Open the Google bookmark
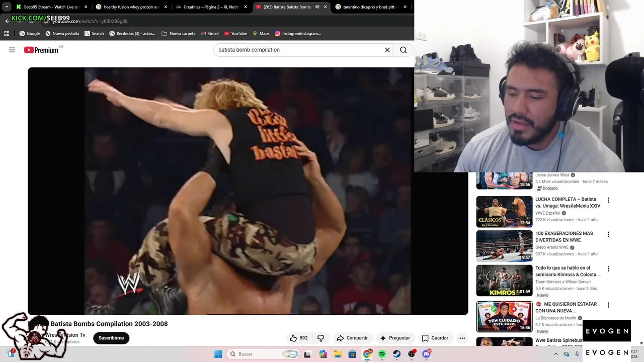This screenshot has height=362, width=644. (x=30, y=34)
